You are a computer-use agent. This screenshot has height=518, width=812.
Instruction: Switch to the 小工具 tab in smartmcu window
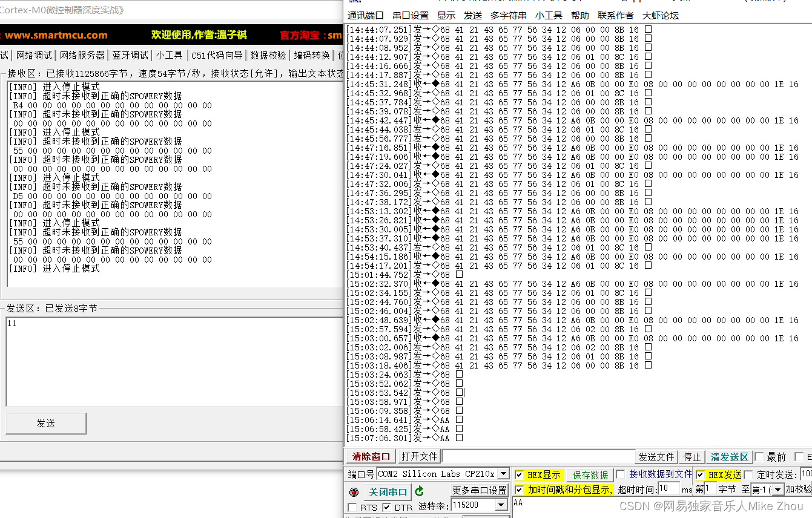point(169,55)
